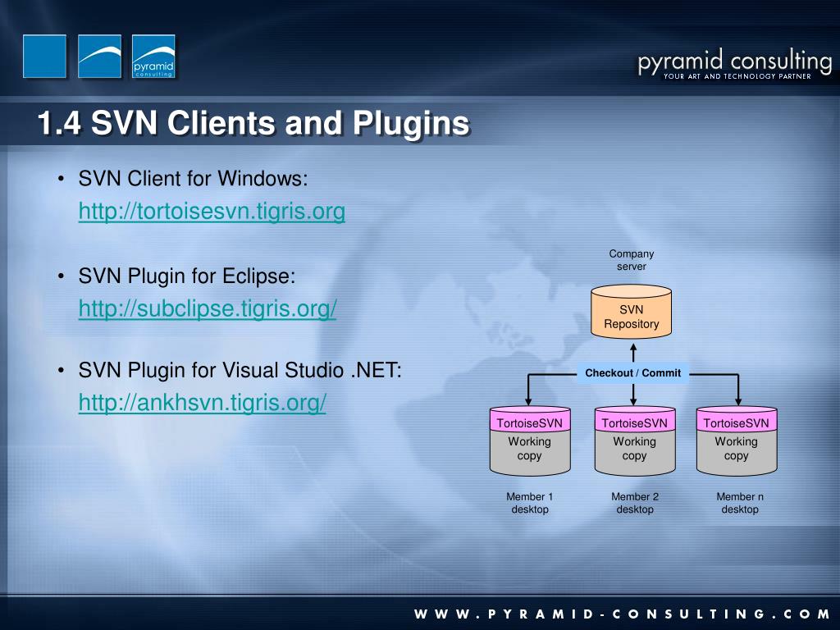Open the ankhsvn.tigris.org link
The image size is (840, 630).
tap(202, 402)
